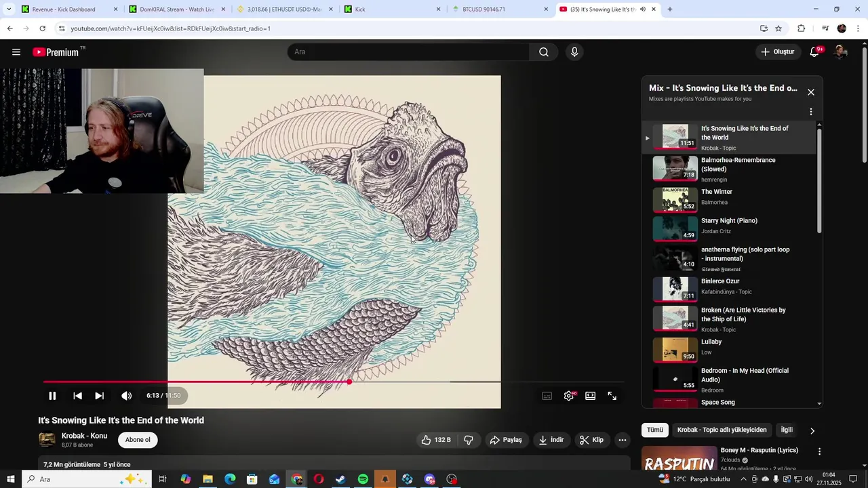Click the search magnifier button

(x=544, y=52)
